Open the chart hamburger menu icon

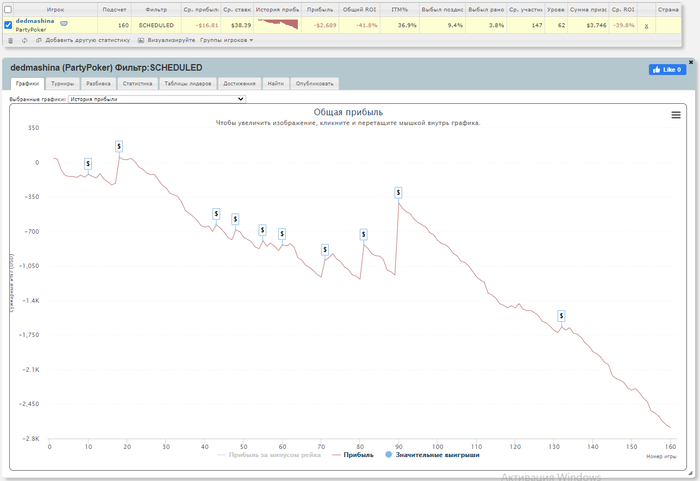[676, 115]
